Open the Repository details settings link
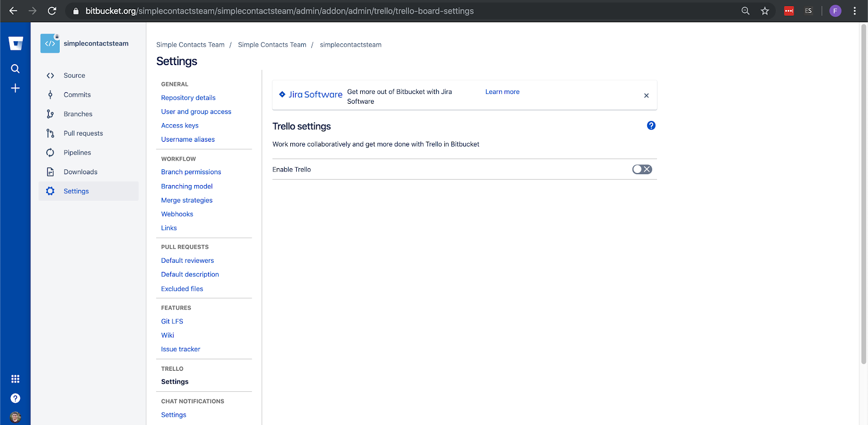868x425 pixels. [x=188, y=98]
